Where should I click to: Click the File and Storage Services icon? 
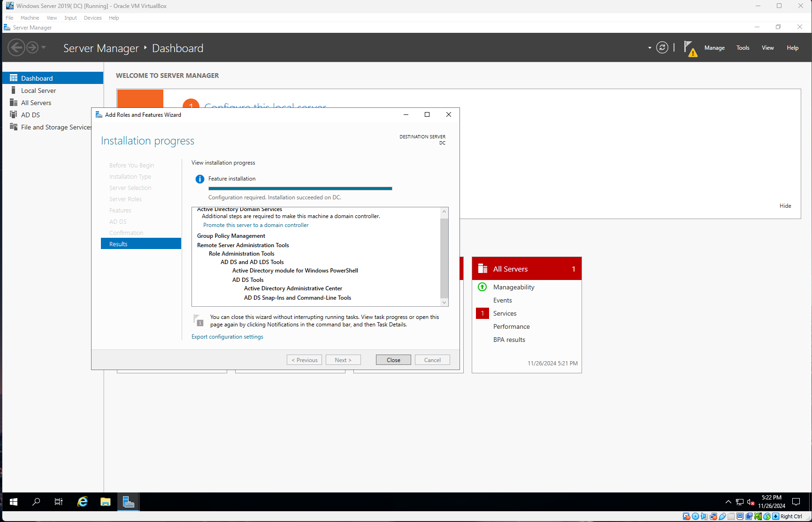pos(14,127)
